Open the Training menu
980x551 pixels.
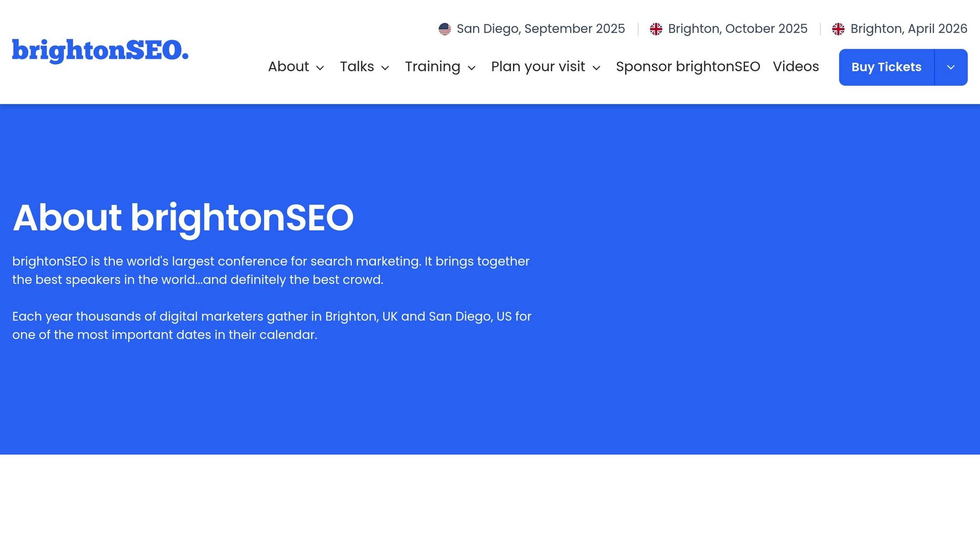[x=433, y=66]
